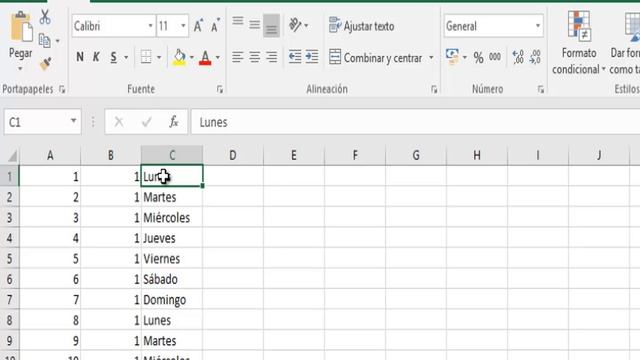Center text horizontally
Screen dimensions: 640x360
click(255, 57)
